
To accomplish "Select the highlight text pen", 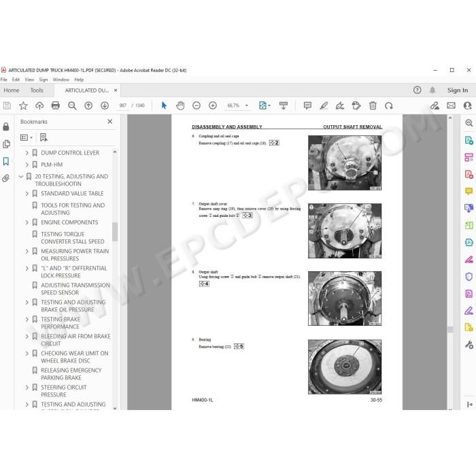I will pyautogui.click(x=324, y=105).
